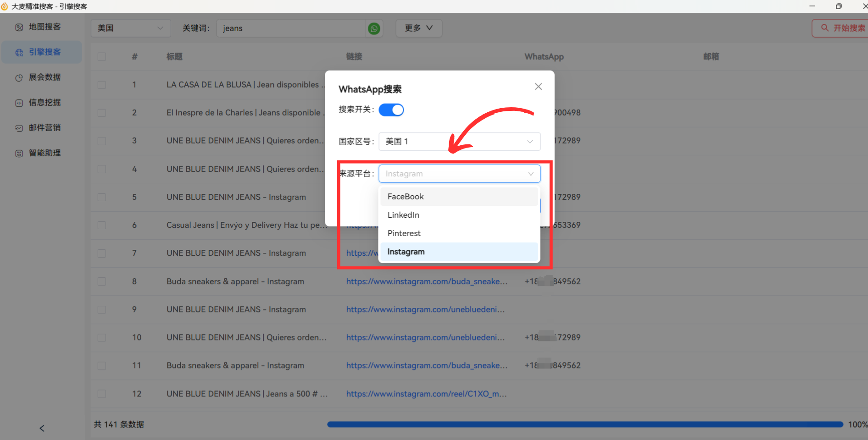Close the WhatsApp搜索 dialog

click(538, 87)
